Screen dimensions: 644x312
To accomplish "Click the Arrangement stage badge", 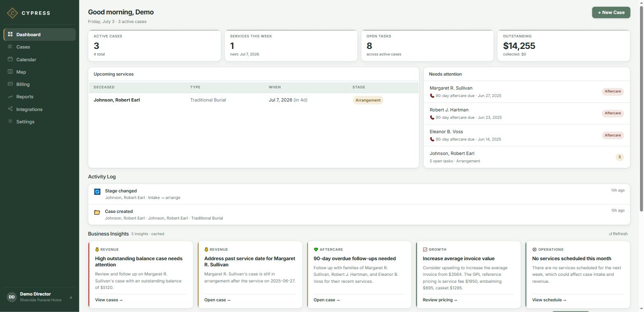I will pos(368,100).
